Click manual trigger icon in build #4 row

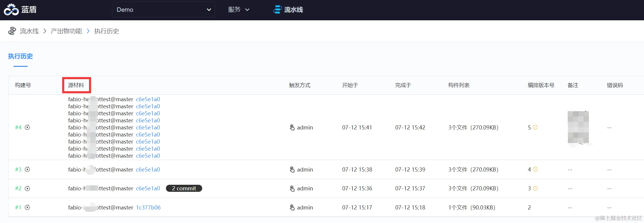292,127
